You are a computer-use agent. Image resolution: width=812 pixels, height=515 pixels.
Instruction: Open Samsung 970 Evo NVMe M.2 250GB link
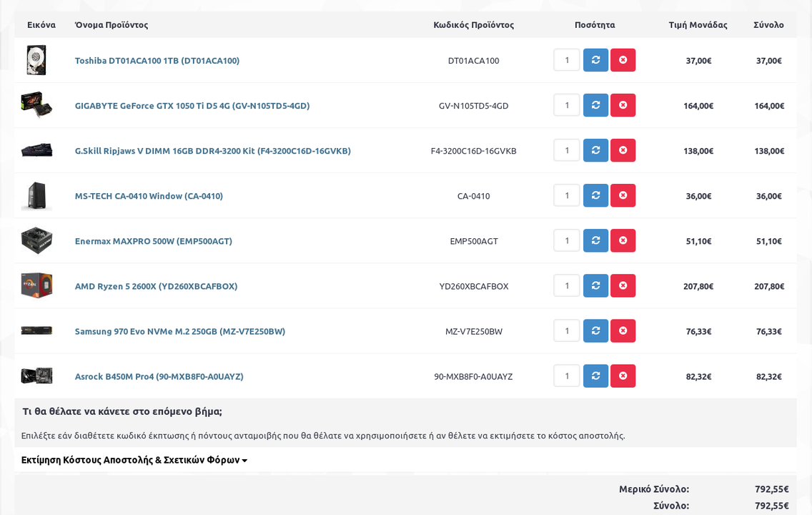click(179, 331)
